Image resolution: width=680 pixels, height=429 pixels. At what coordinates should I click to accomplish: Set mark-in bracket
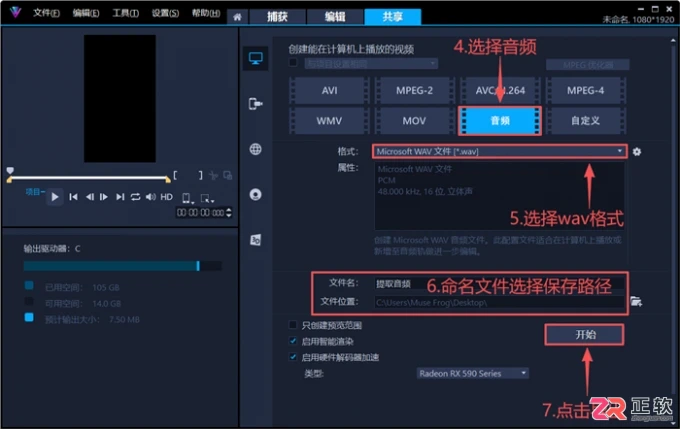tap(175, 175)
